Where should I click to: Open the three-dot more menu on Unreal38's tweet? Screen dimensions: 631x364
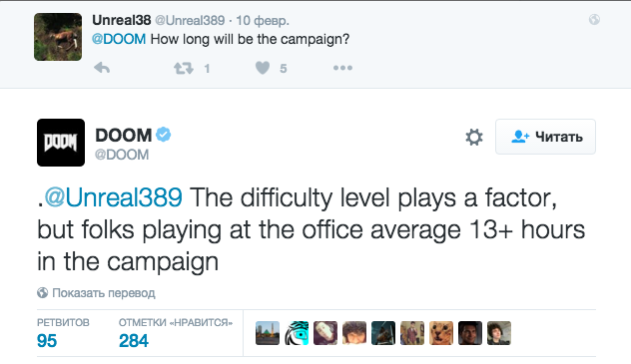point(342,68)
